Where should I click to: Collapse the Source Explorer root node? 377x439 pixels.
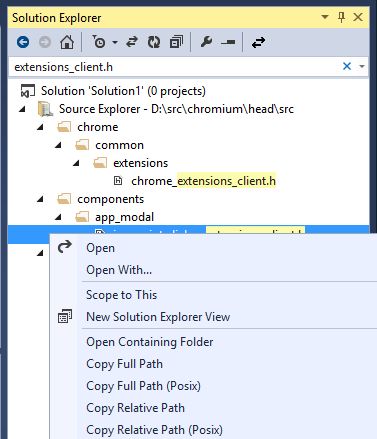(22, 109)
